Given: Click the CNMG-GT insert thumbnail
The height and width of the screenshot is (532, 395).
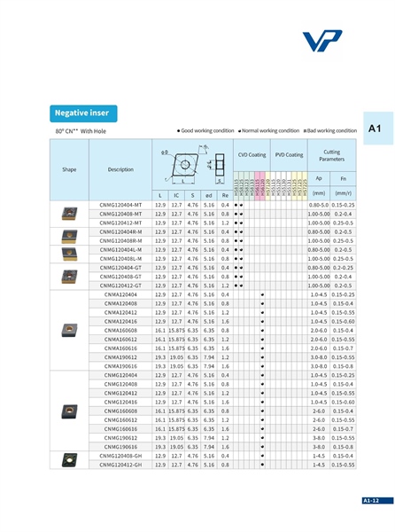Looking at the screenshot, I should pos(69,277).
